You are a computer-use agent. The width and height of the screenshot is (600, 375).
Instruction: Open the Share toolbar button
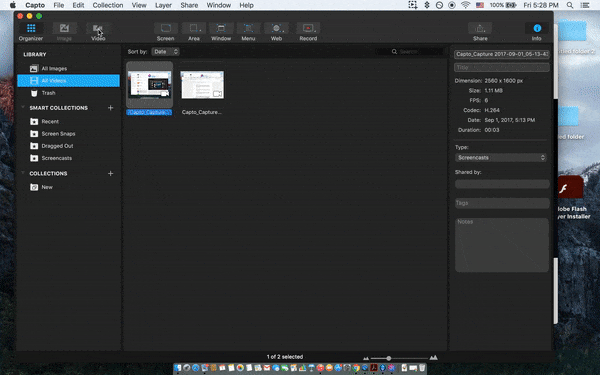click(x=480, y=32)
